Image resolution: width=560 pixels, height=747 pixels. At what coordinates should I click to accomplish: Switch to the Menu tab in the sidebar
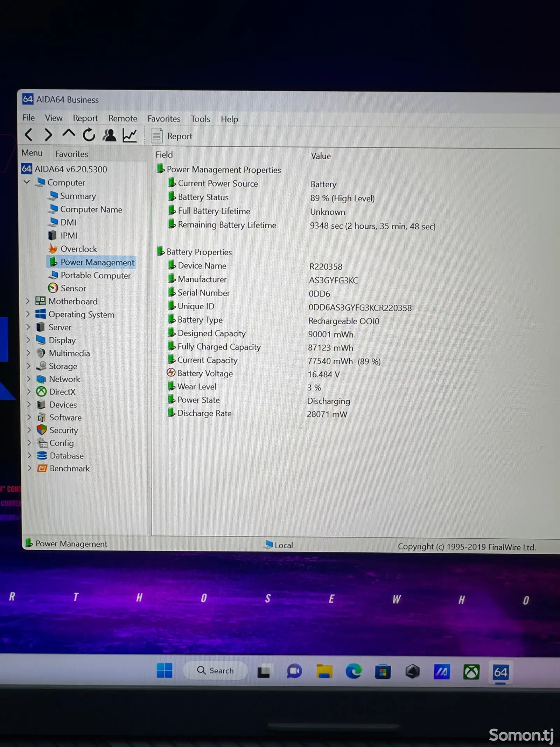(x=32, y=153)
